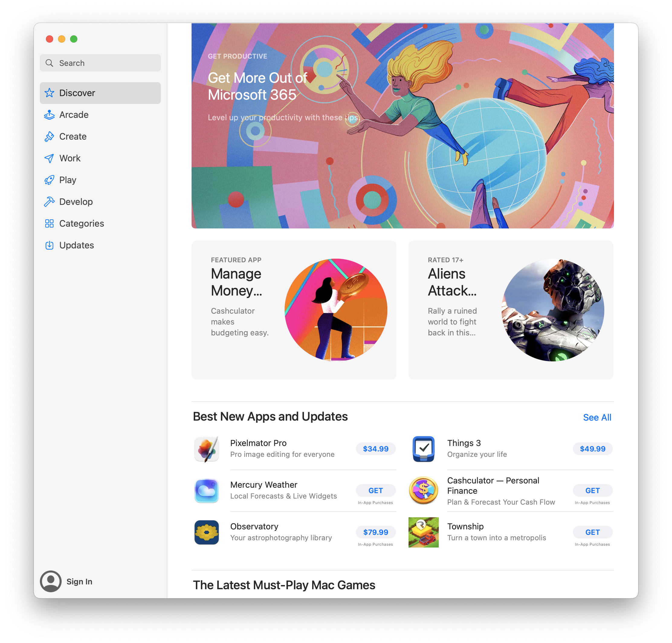Open the Observatory app icon
Image resolution: width=672 pixels, height=643 pixels.
click(207, 532)
